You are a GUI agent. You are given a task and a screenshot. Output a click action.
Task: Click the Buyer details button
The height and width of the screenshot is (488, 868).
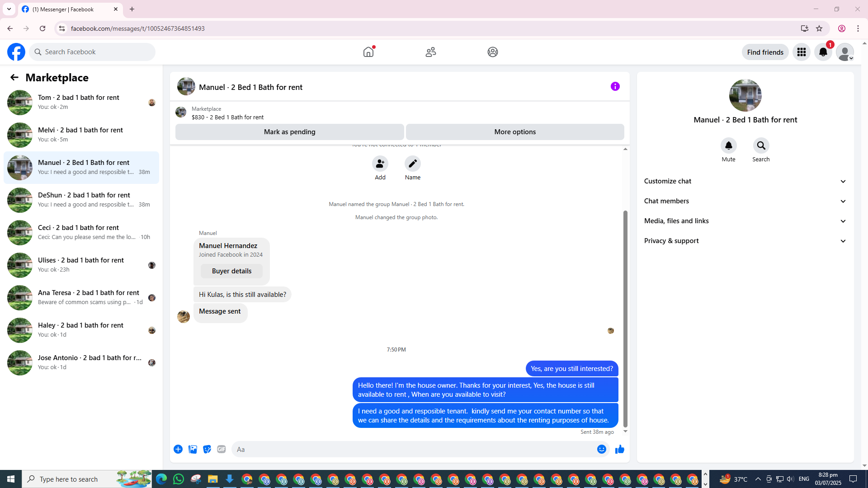231,271
